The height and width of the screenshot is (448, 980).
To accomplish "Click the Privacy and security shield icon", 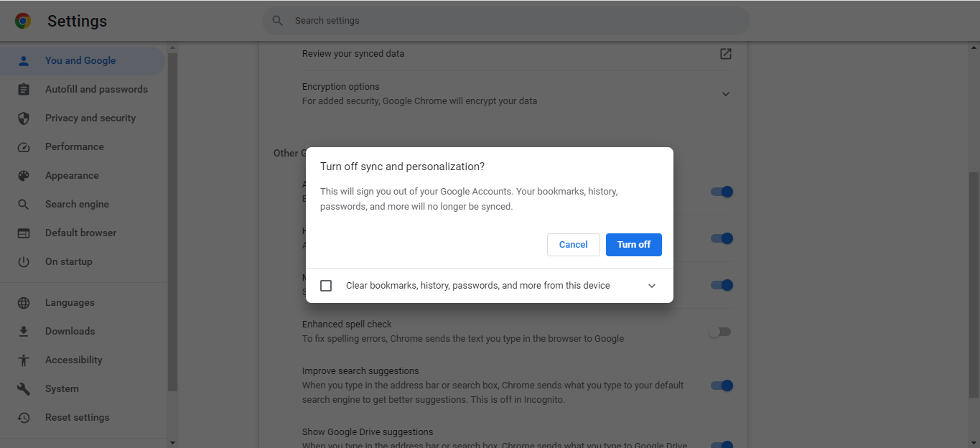I will [x=24, y=118].
